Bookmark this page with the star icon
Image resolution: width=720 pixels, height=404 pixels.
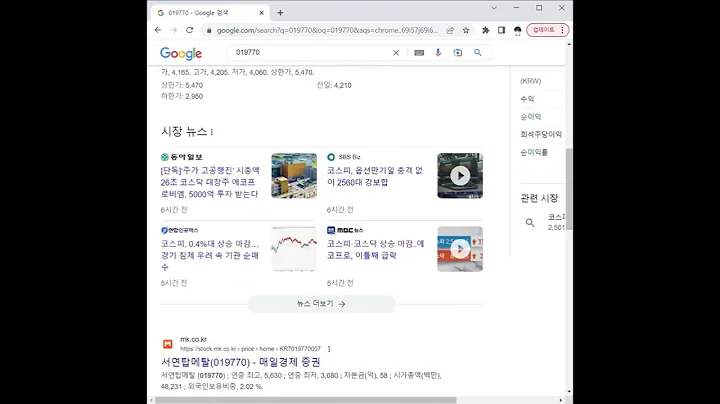pyautogui.click(x=466, y=30)
